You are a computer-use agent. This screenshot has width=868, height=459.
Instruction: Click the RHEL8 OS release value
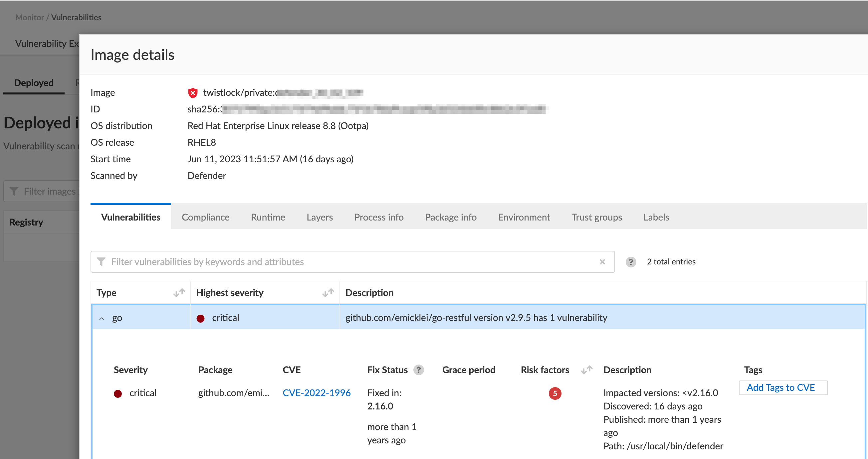(201, 142)
